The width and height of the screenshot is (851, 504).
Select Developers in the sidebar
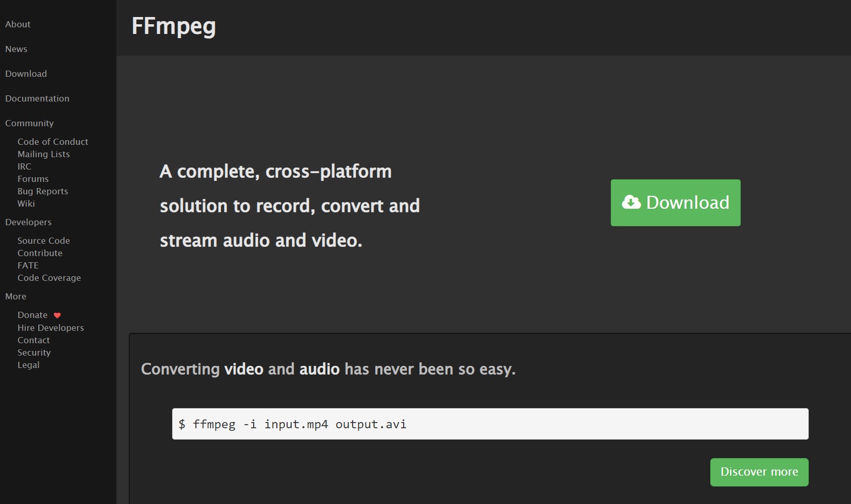pyautogui.click(x=28, y=222)
